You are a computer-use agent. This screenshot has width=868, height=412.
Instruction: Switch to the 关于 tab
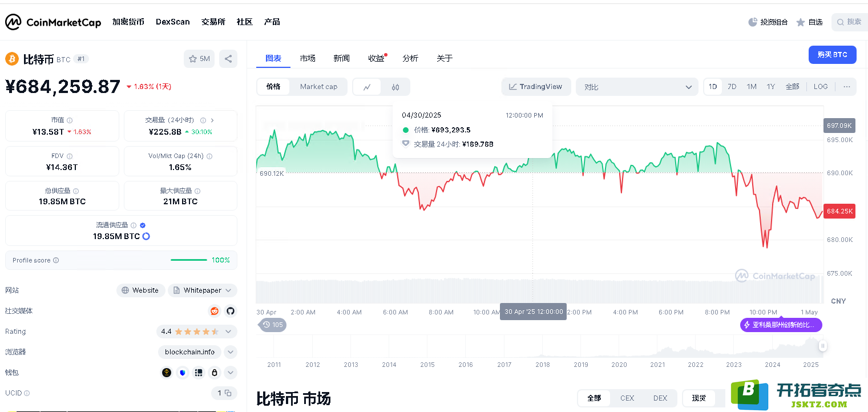point(445,58)
